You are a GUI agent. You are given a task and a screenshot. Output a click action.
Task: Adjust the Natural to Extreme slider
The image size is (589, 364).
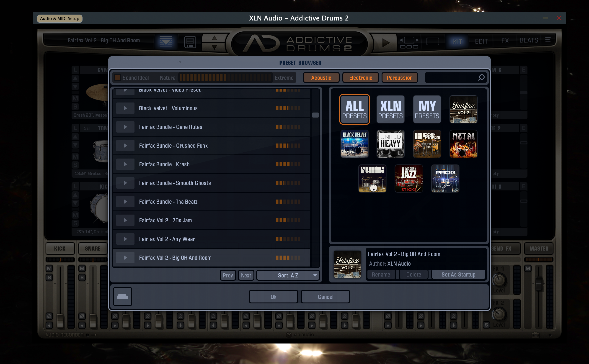pos(225,77)
